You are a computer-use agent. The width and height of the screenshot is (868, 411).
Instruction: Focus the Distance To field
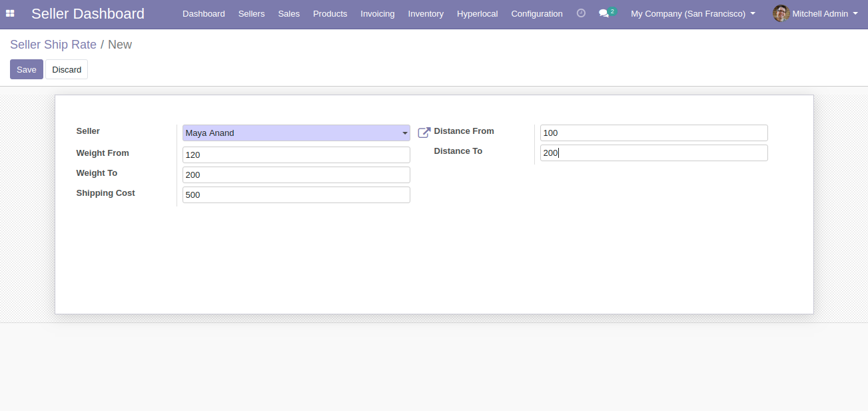tap(654, 153)
